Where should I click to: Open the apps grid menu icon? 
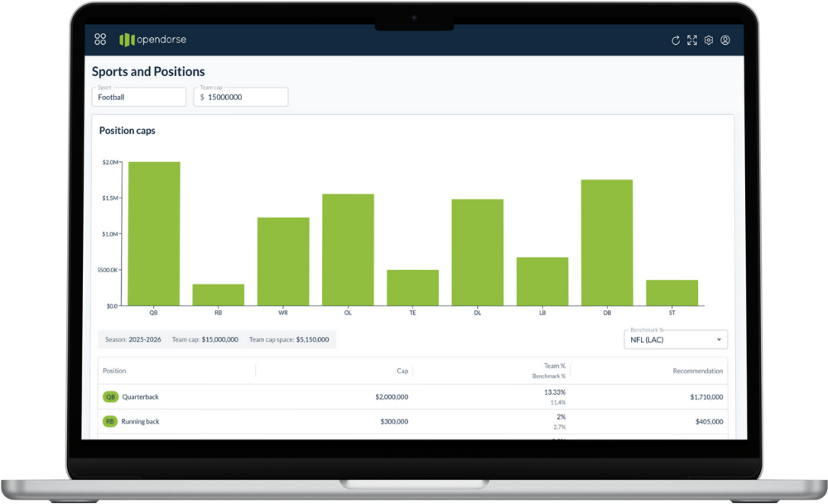click(x=100, y=40)
